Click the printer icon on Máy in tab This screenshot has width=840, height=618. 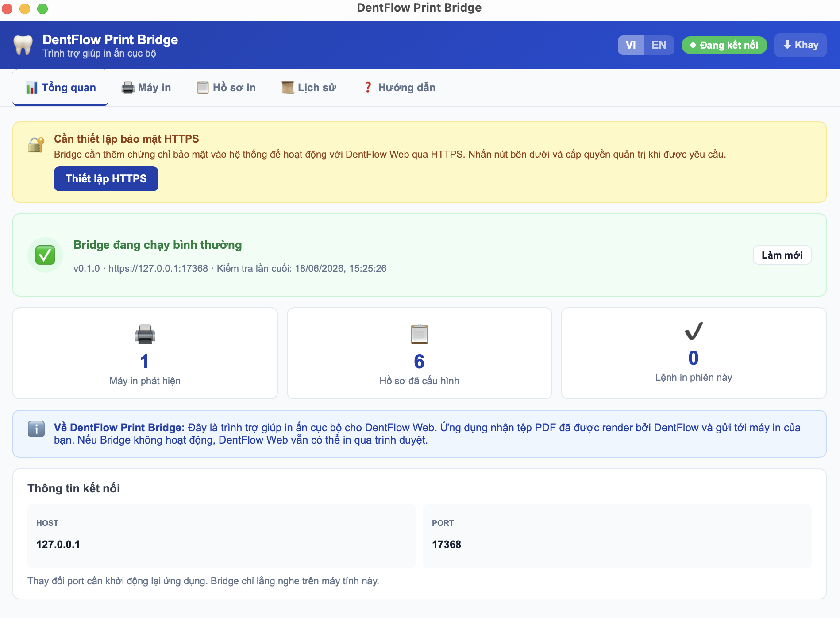[128, 88]
